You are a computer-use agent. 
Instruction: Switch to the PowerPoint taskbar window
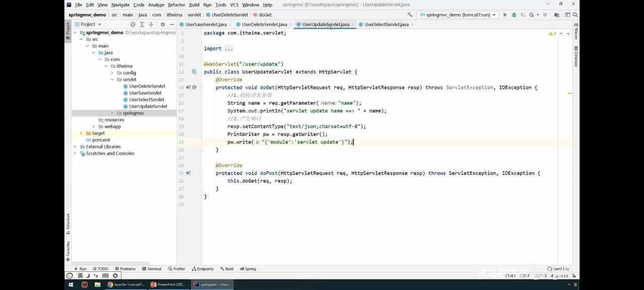[x=169, y=284]
